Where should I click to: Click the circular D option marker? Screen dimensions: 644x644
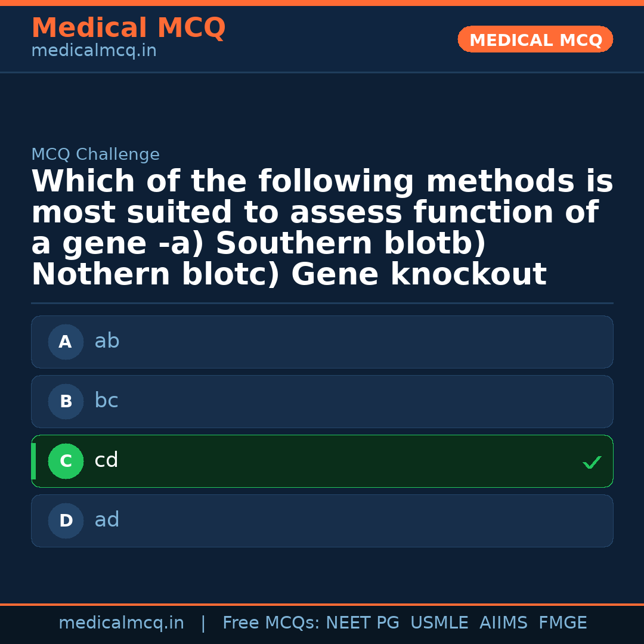(66, 521)
